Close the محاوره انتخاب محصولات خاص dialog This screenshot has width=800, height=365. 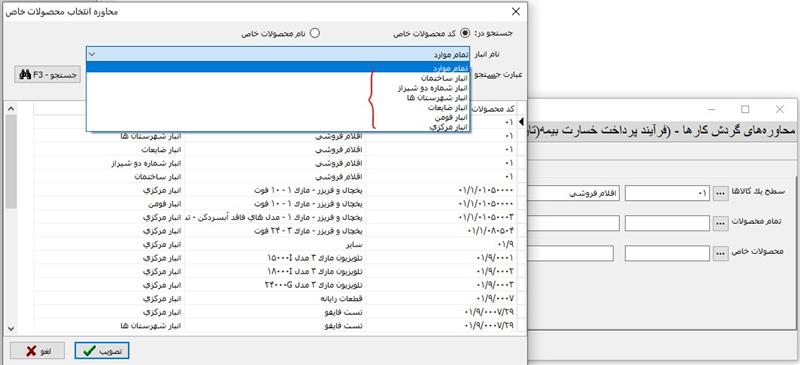click(516, 12)
